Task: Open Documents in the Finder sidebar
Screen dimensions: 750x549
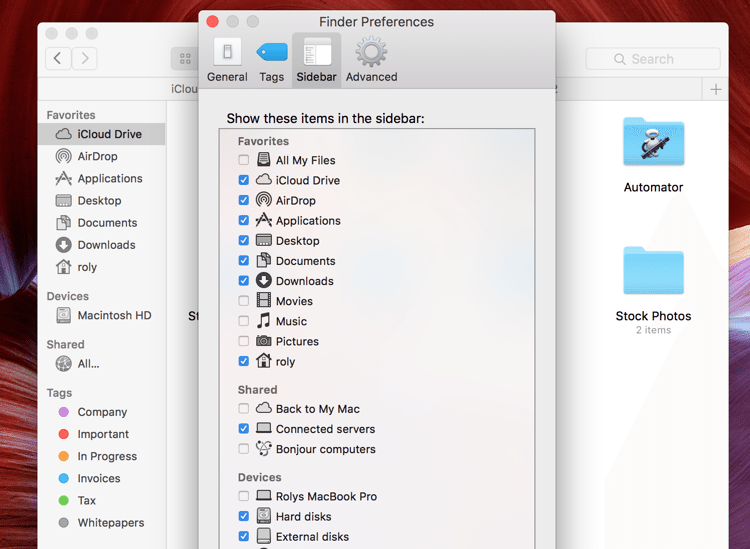Action: pos(101,222)
